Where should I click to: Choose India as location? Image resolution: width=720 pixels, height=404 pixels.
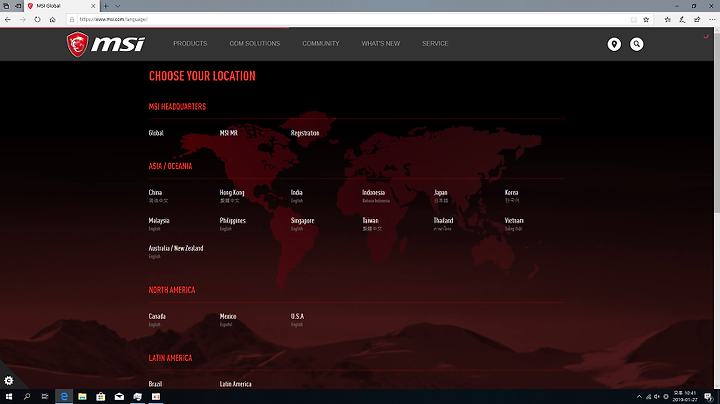[297, 193]
